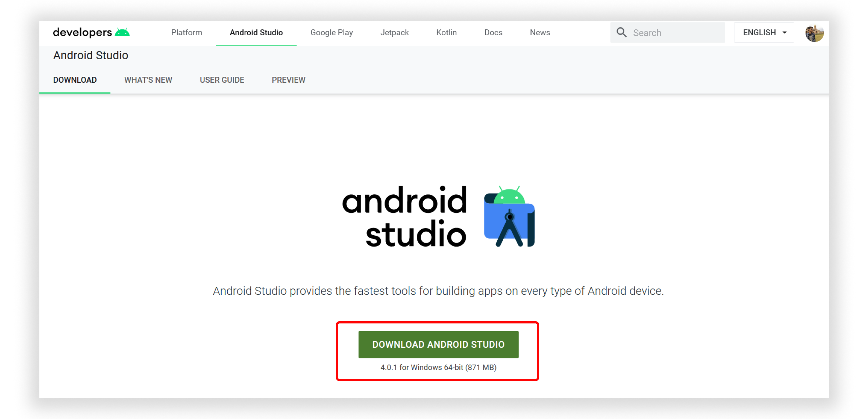This screenshot has height=419, width=868.
Task: Switch to the WHAT'S NEW tab
Action: (148, 80)
